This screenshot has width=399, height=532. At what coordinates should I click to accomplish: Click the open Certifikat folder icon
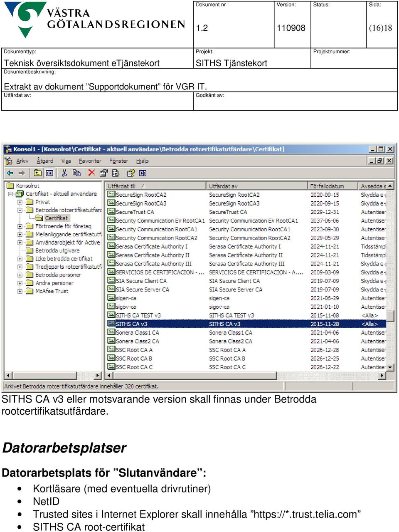39,218
